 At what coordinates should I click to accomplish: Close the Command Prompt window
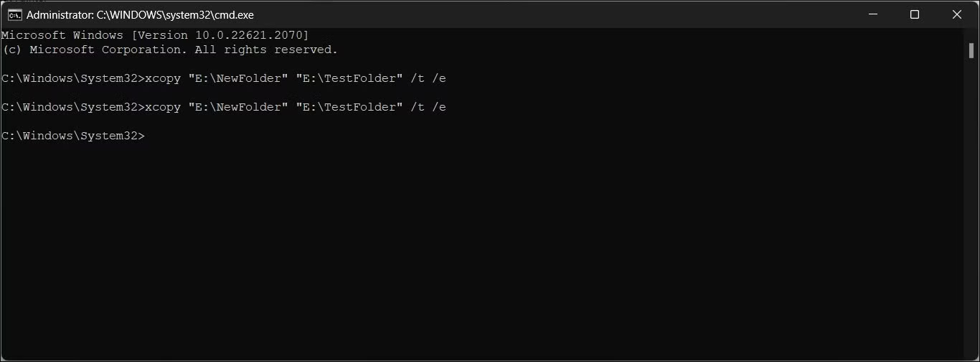click(x=956, y=14)
